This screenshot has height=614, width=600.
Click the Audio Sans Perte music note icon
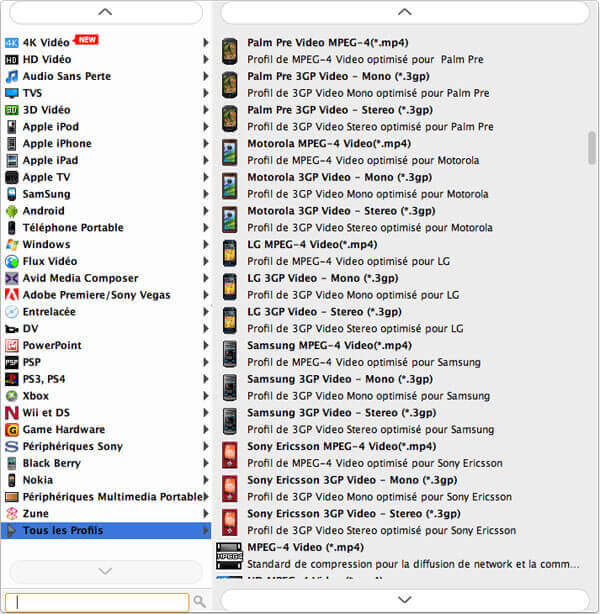[x=11, y=76]
